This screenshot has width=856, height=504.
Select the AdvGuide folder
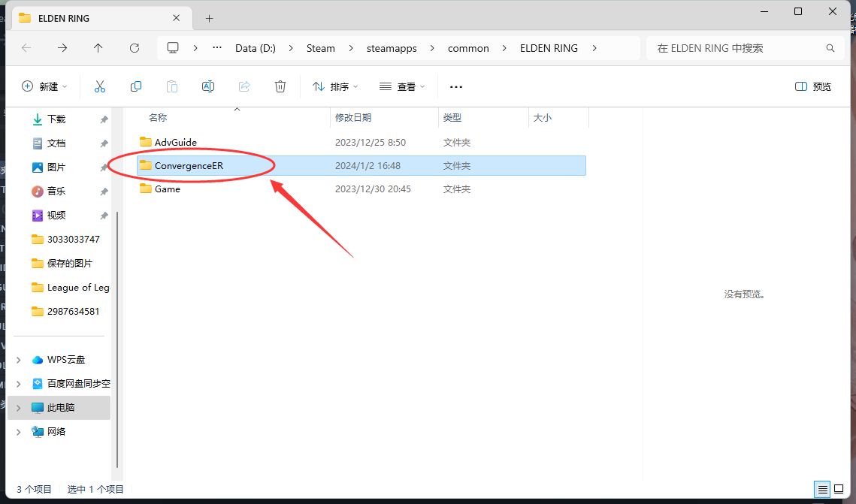[361, 143]
